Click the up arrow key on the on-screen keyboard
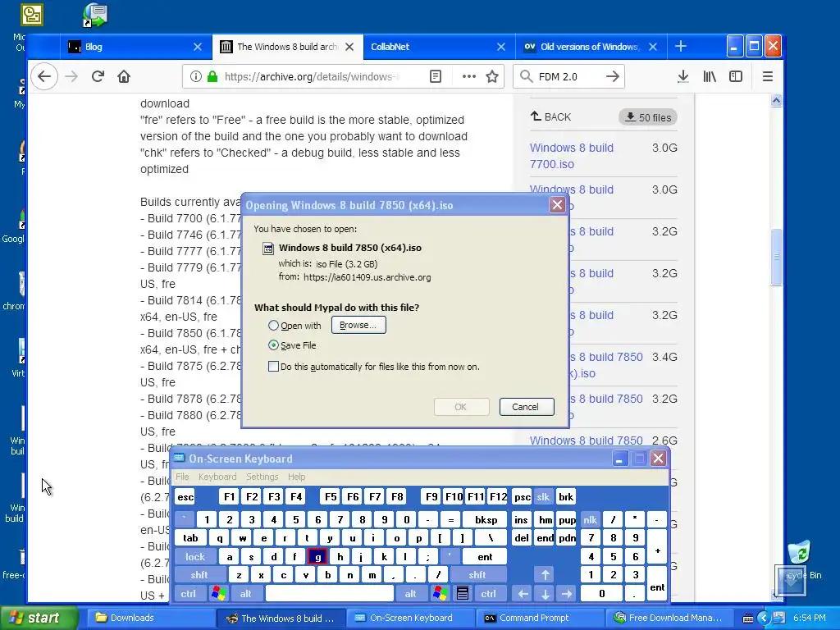 pyautogui.click(x=545, y=574)
